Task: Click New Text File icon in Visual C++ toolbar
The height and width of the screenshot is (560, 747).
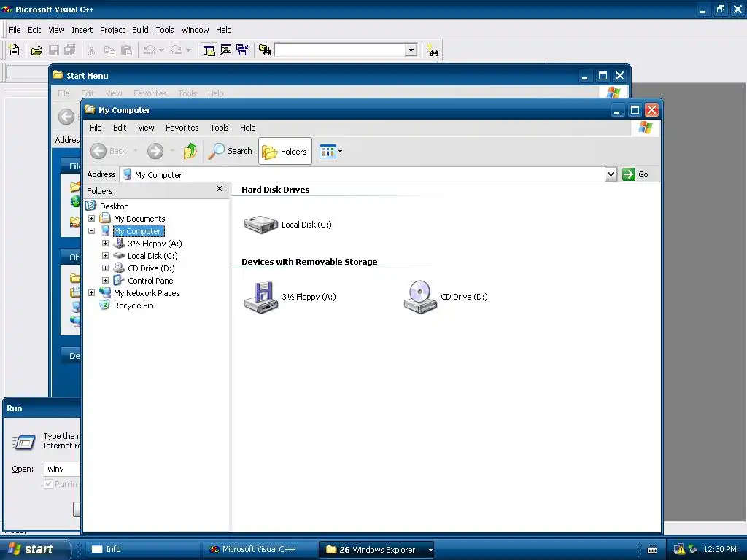Action: [15, 50]
